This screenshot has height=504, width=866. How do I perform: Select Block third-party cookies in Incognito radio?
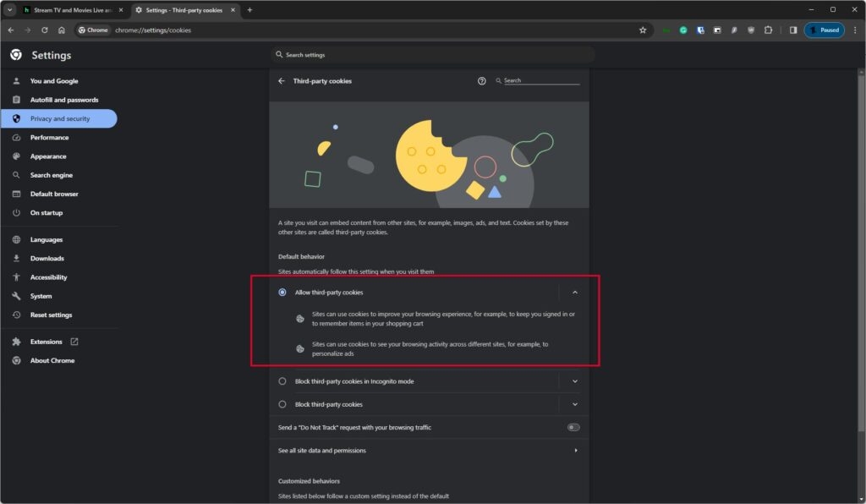click(x=282, y=381)
